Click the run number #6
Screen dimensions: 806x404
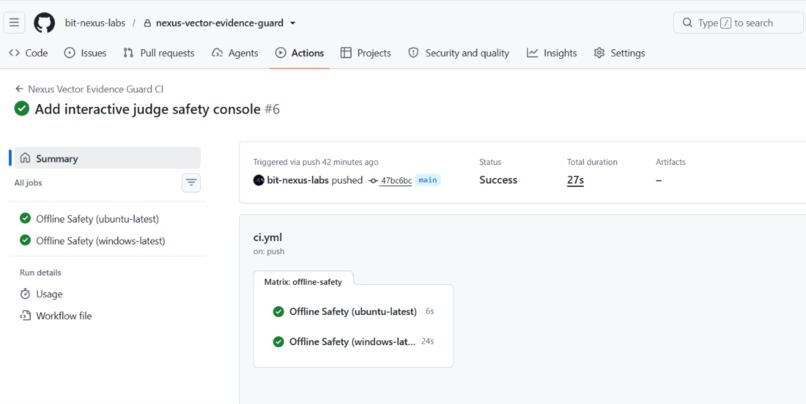(x=272, y=109)
